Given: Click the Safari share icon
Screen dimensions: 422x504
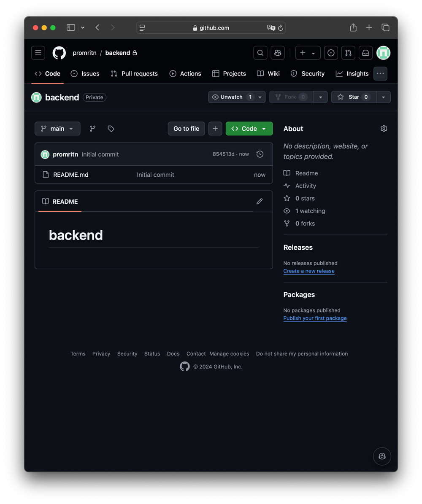Looking at the screenshot, I should (353, 28).
